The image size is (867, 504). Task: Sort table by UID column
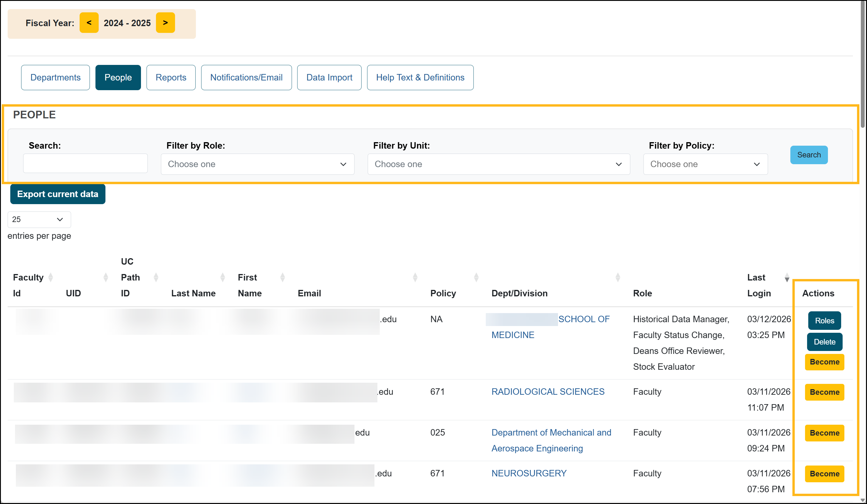click(x=106, y=277)
